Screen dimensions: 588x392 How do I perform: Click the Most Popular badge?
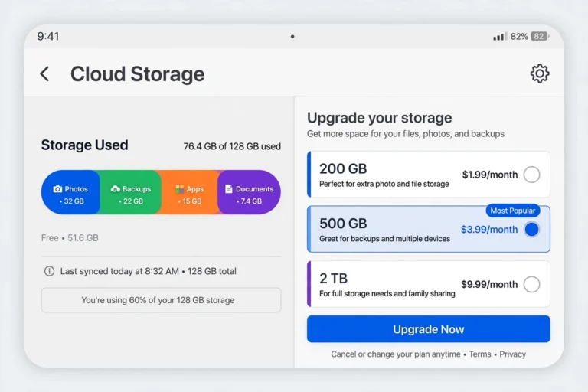click(513, 211)
